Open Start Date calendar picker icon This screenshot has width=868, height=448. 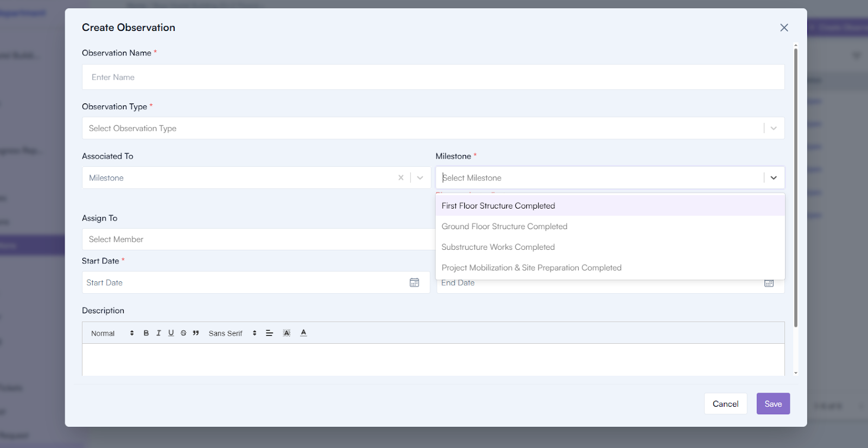point(414,282)
